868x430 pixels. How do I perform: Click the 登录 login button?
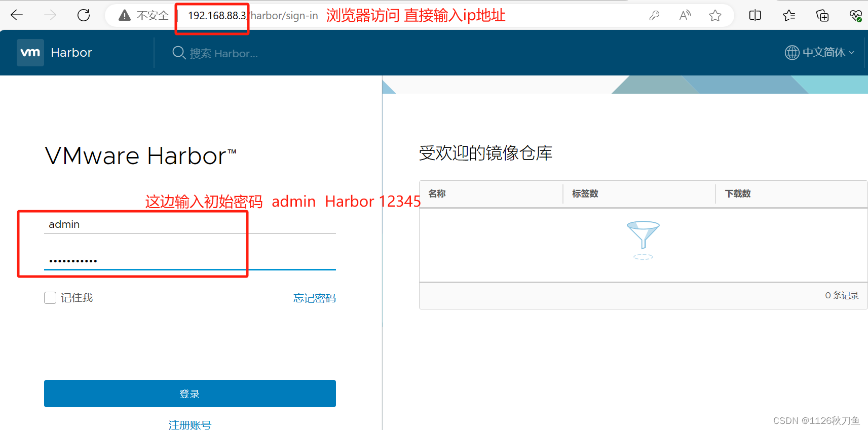pos(190,394)
